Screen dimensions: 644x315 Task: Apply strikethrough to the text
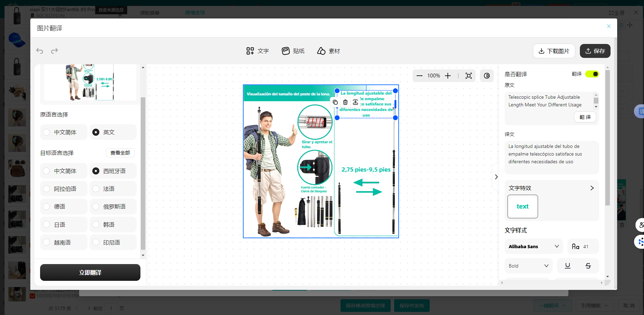tap(588, 266)
